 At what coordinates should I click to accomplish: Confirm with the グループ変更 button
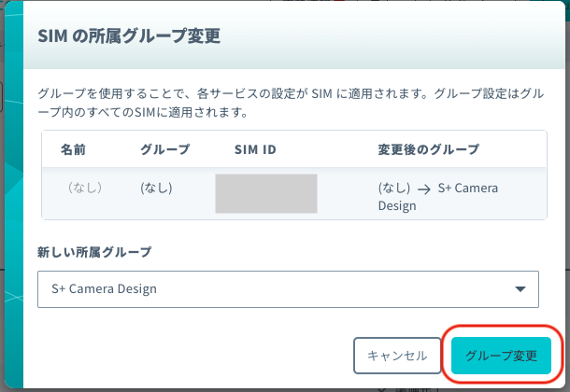pos(501,356)
